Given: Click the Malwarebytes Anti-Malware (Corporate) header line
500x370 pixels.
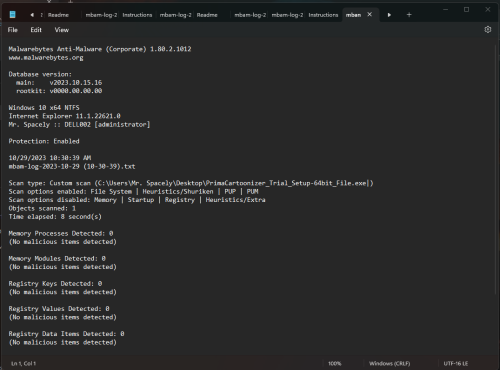Looking at the screenshot, I should (x=100, y=49).
